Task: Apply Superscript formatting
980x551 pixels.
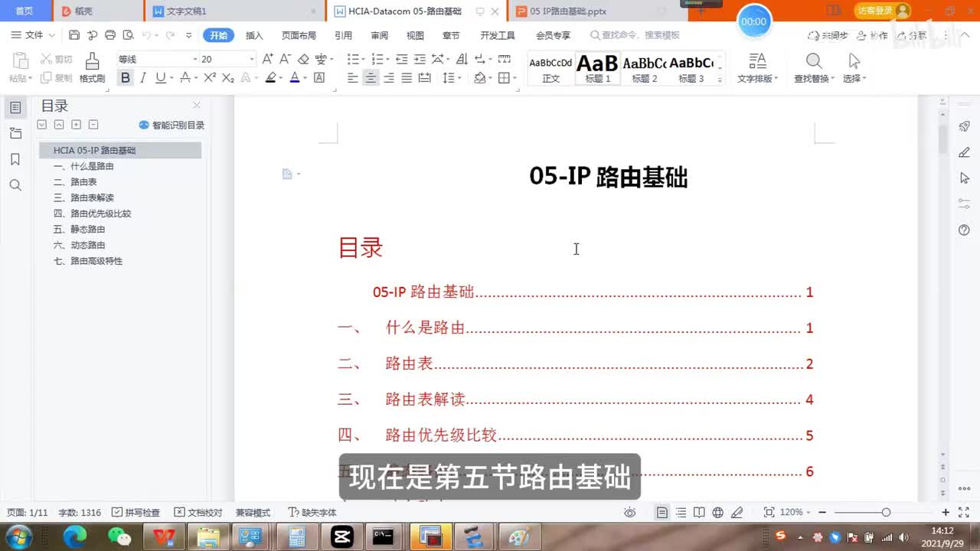Action: 209,77
